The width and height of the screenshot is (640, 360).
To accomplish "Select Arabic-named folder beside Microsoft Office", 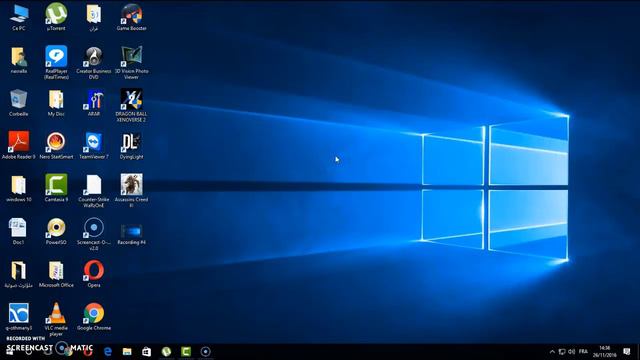I will coord(19,274).
